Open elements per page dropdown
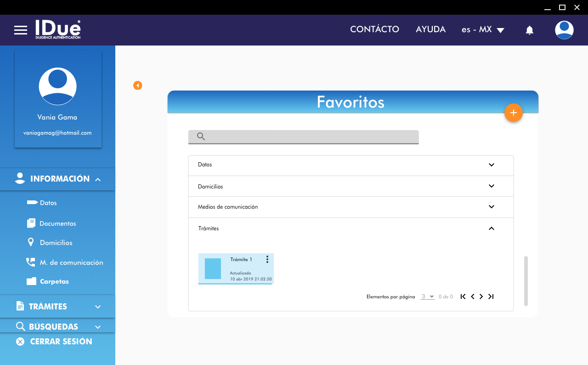The height and width of the screenshot is (365, 588). [x=428, y=297]
